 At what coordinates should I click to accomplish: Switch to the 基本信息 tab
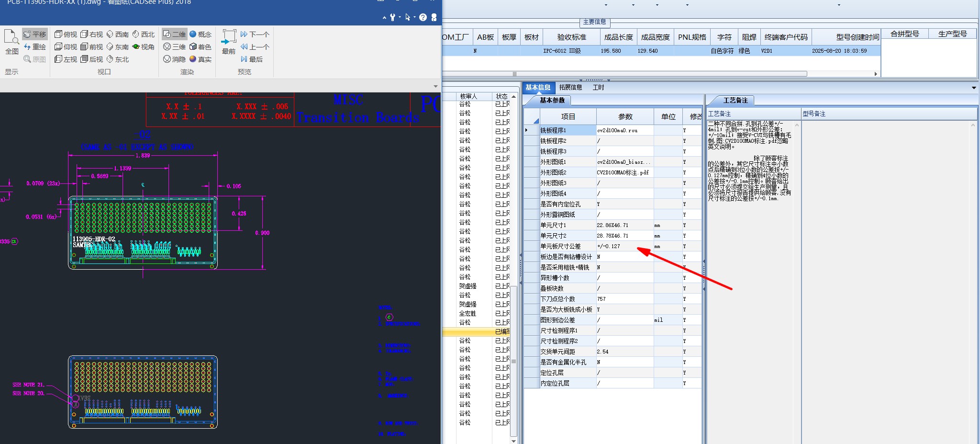click(x=538, y=88)
